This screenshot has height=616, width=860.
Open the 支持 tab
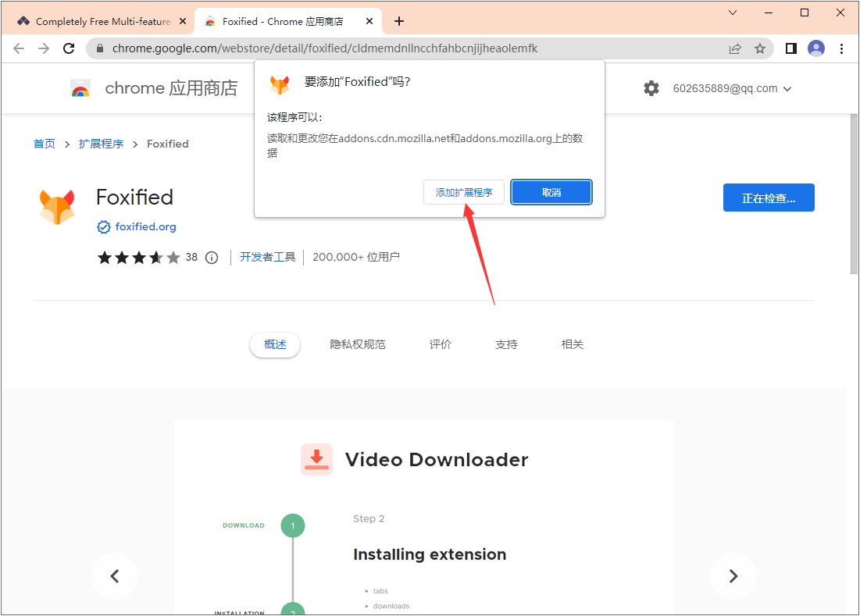[x=506, y=344]
